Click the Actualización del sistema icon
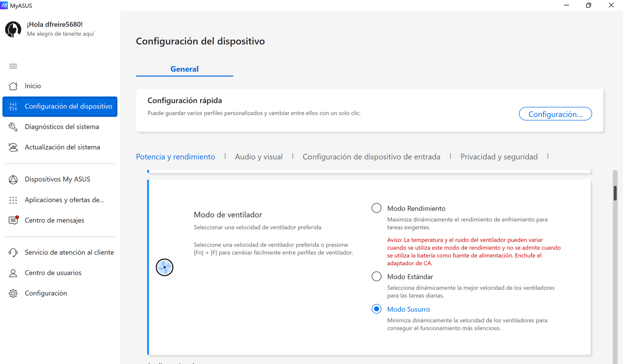 13,147
